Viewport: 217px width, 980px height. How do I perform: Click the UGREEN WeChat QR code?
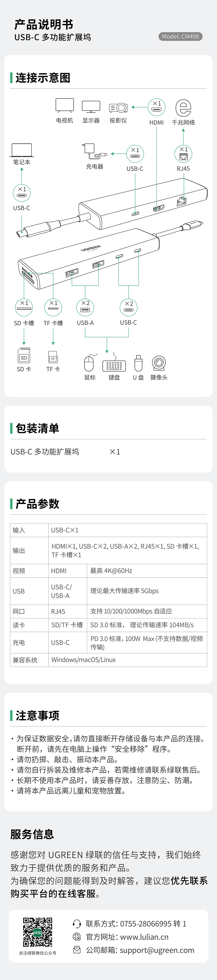click(38, 932)
